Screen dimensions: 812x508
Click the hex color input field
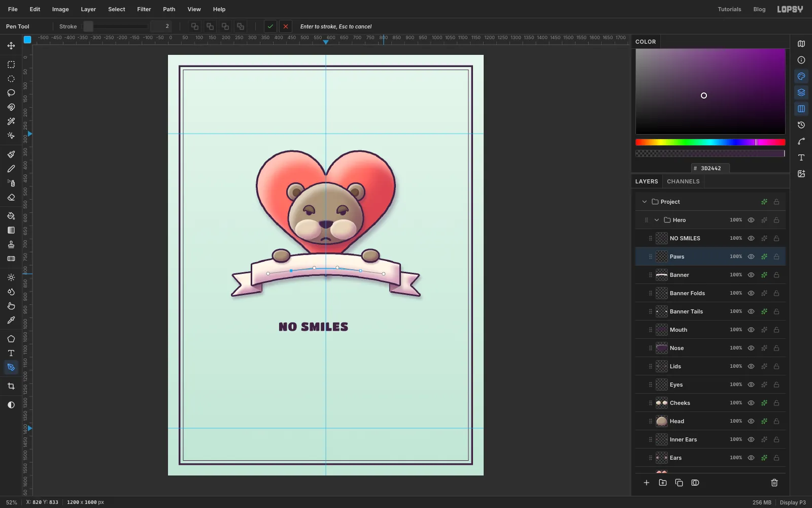pos(710,168)
